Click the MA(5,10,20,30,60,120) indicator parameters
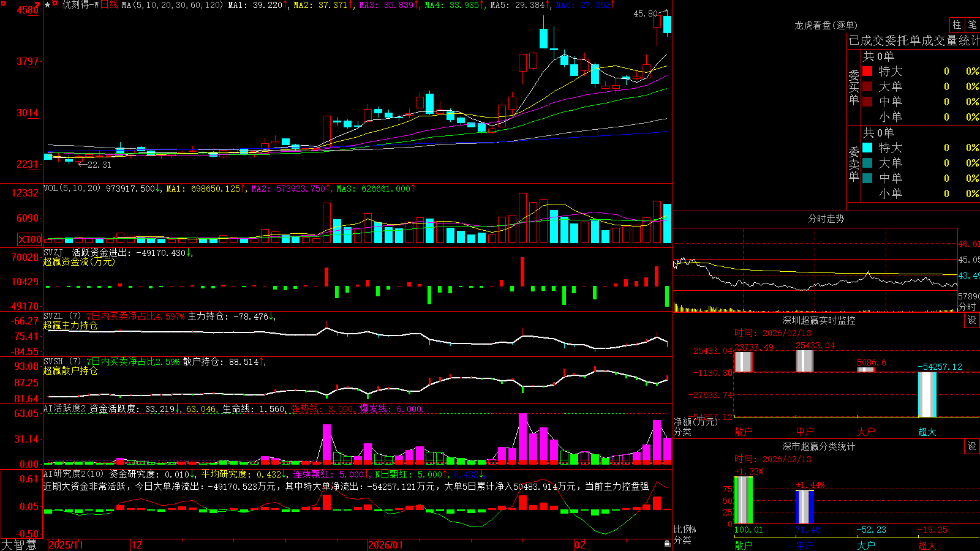This screenshot has height=551, width=980. pos(172,5)
